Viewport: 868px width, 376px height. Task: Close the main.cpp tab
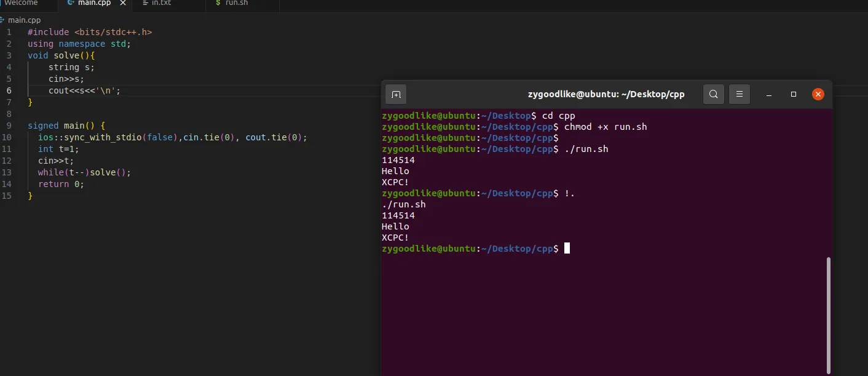(123, 3)
